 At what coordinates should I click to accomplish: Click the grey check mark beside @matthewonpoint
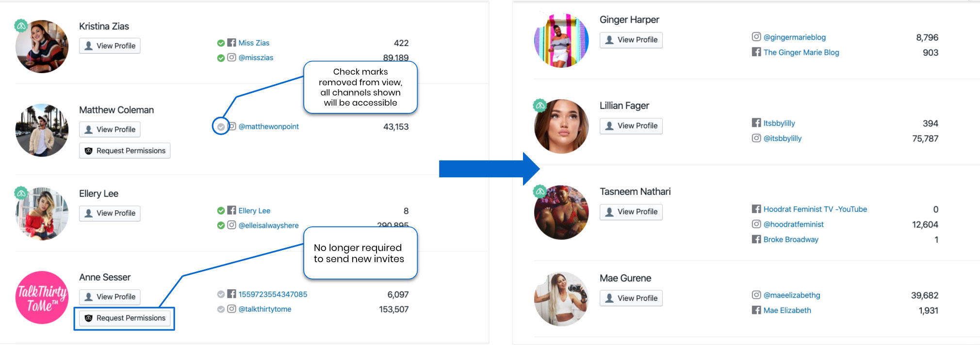coord(221,127)
